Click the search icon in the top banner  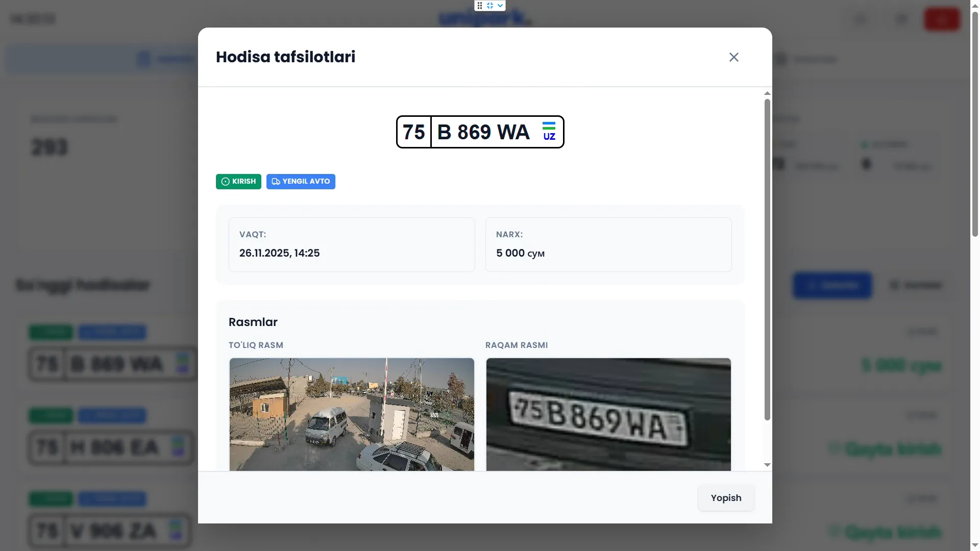click(x=860, y=19)
